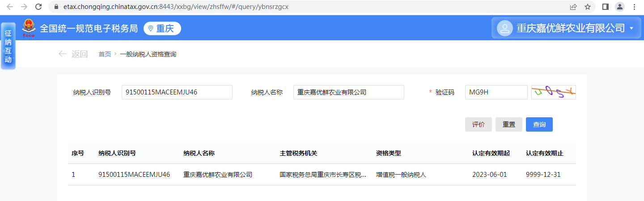
Task: Click the 返回 back link
Action: [73, 54]
